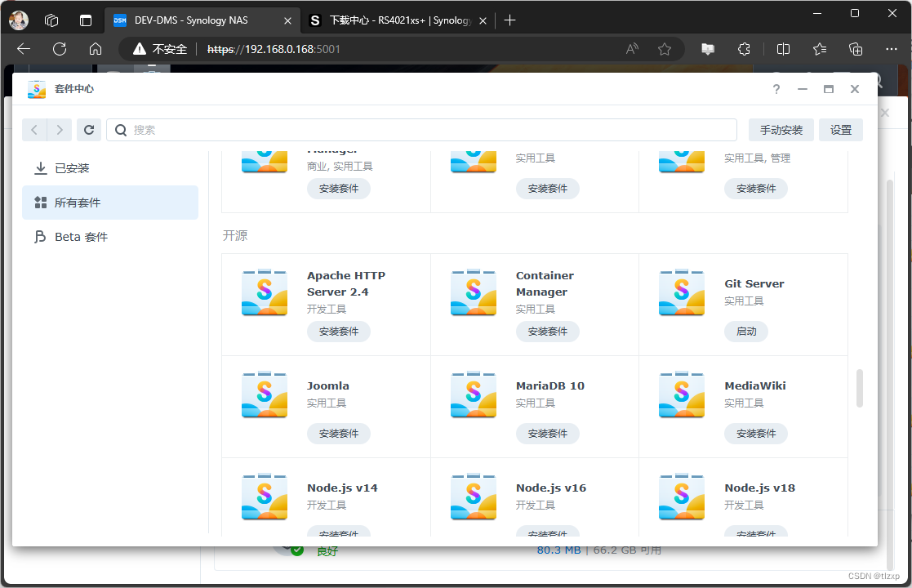Click the Node.js v16 package icon

(474, 497)
